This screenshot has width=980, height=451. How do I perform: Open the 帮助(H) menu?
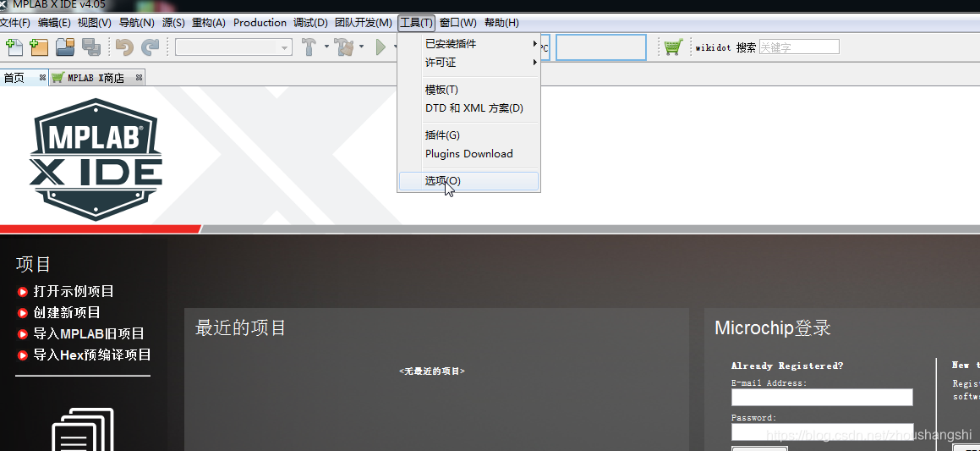click(501, 23)
